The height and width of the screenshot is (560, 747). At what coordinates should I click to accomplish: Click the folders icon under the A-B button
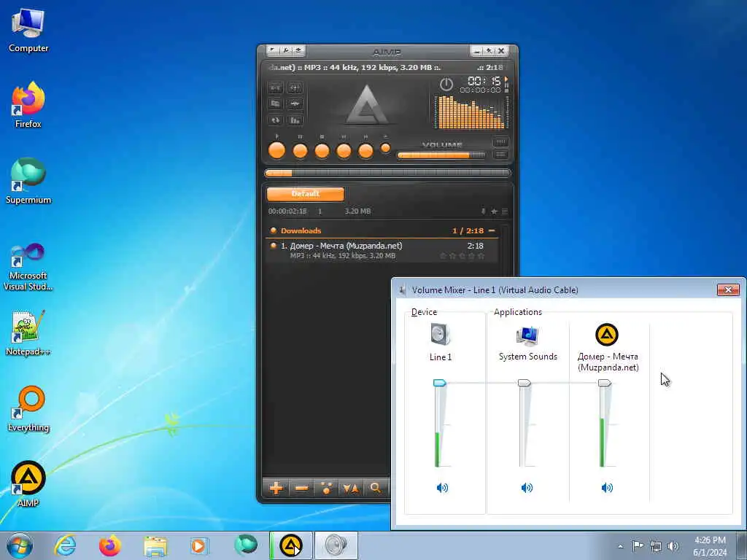point(275,104)
